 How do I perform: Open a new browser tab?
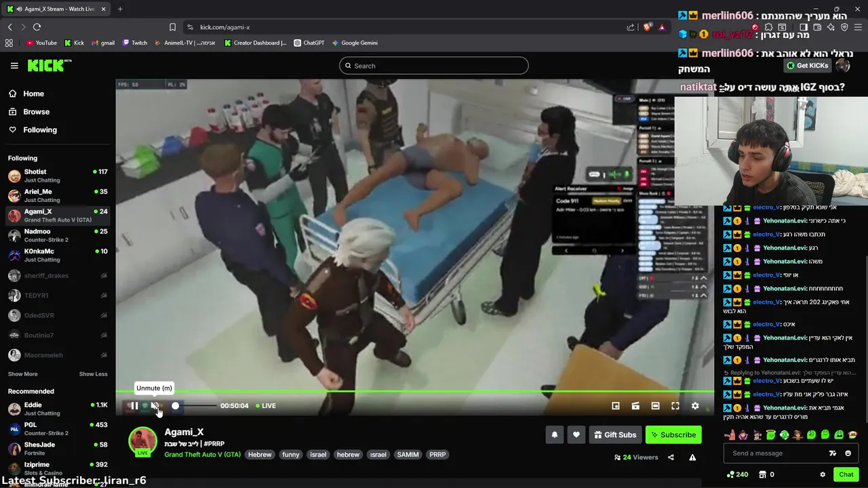tap(120, 9)
